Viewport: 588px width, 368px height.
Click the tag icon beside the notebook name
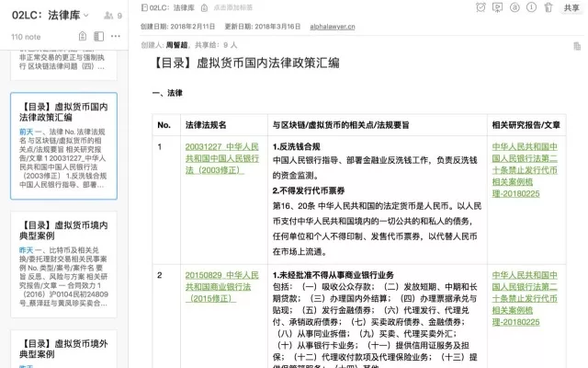(x=204, y=7)
